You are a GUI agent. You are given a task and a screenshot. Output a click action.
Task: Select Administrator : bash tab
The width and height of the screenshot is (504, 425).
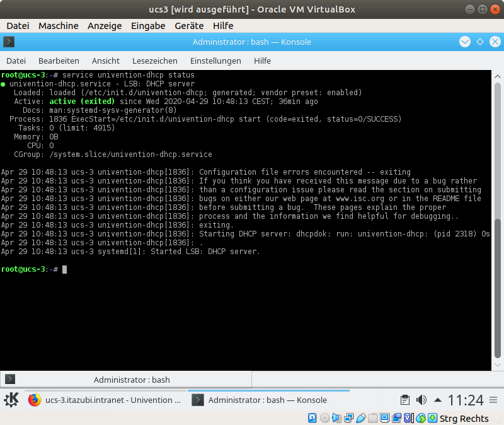coord(126,380)
